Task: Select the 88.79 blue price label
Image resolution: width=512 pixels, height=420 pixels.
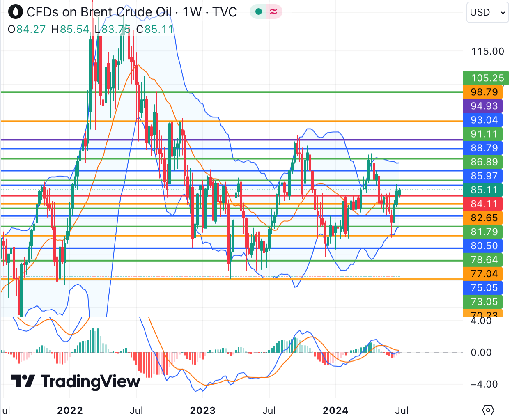Action: pos(483,148)
